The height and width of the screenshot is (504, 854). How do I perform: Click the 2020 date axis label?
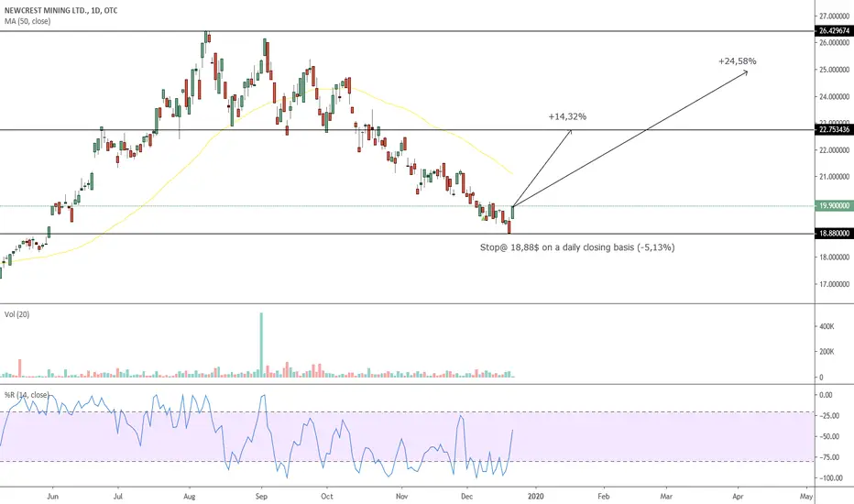pyautogui.click(x=535, y=497)
